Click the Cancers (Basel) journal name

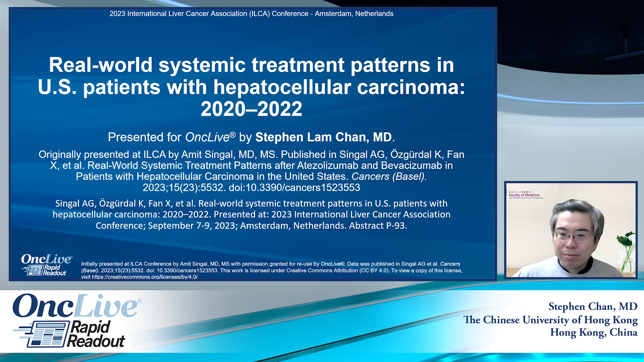(x=388, y=176)
